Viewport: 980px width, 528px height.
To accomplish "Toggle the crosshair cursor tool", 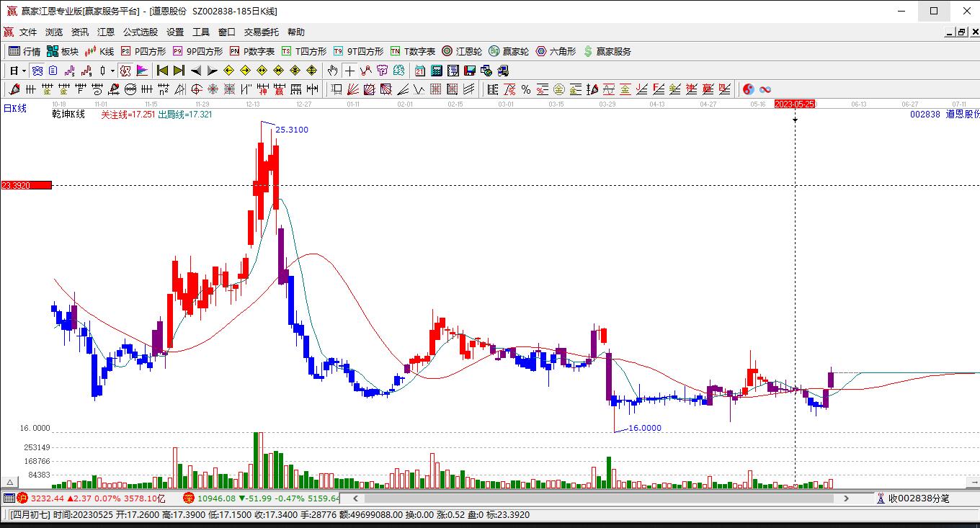I will click(x=349, y=71).
